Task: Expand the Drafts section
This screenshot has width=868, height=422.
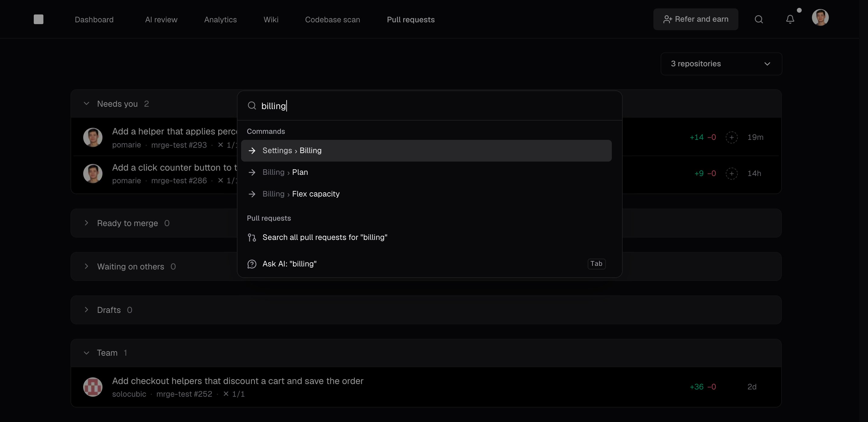Action: click(86, 310)
